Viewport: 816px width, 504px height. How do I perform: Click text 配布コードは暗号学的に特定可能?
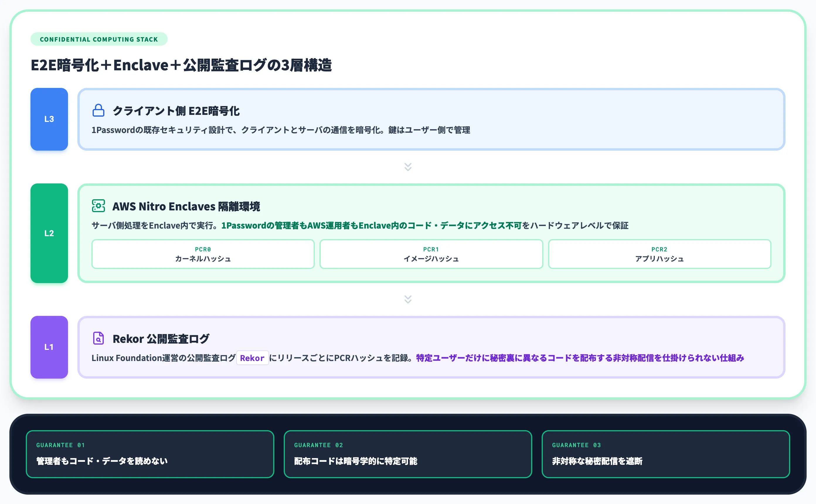coord(356,461)
